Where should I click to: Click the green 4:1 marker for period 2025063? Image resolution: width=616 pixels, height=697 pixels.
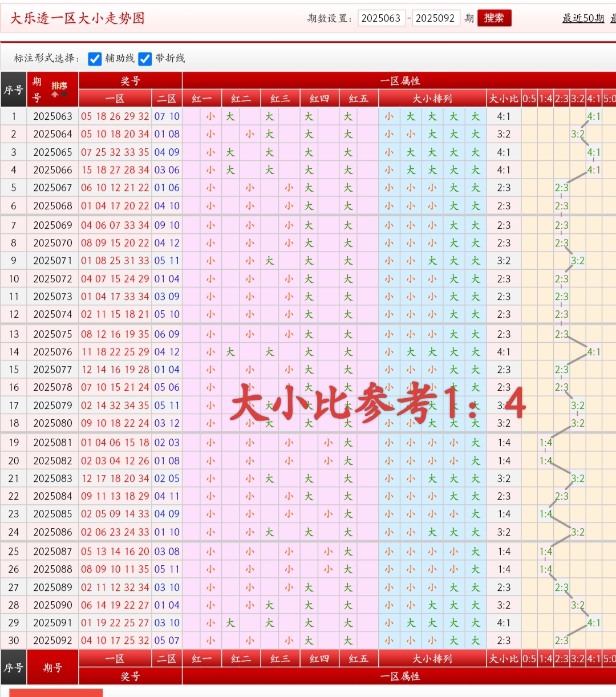point(593,116)
